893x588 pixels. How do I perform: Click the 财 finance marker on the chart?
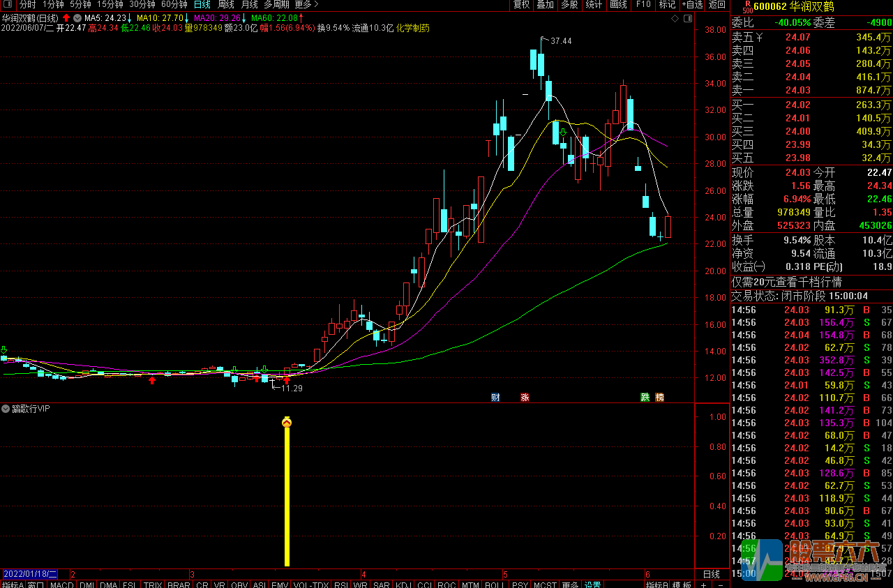(x=495, y=398)
